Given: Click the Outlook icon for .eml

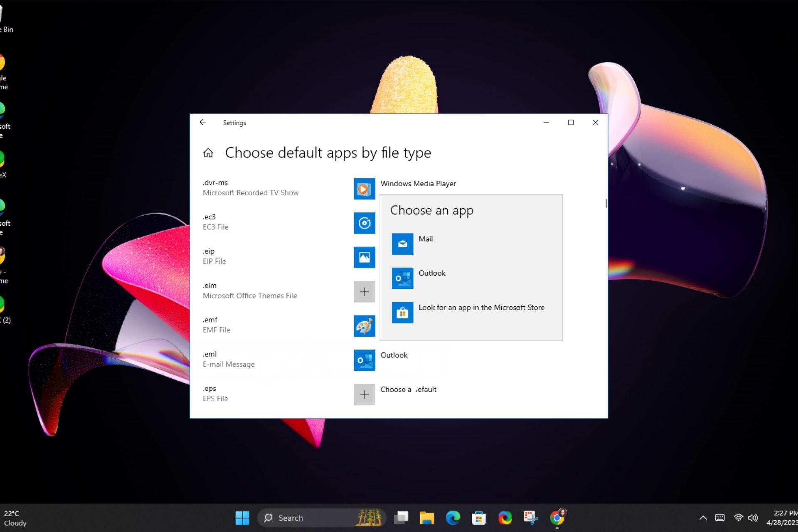Looking at the screenshot, I should click(364, 360).
